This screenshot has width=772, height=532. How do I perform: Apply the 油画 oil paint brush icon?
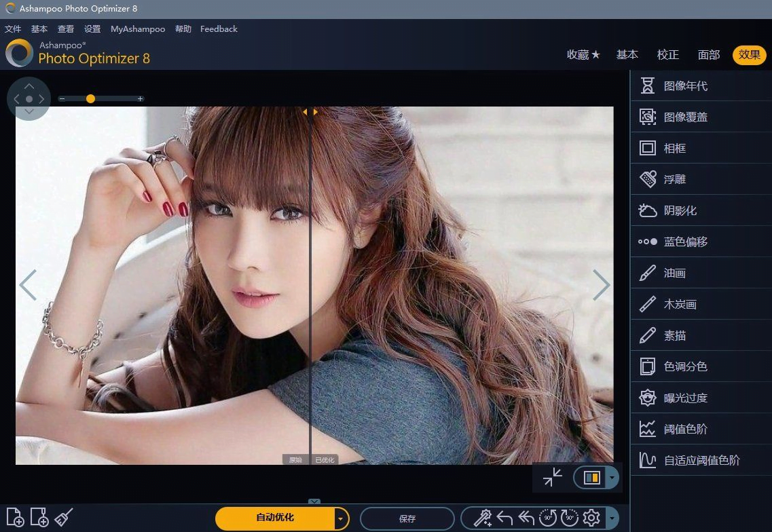click(648, 273)
